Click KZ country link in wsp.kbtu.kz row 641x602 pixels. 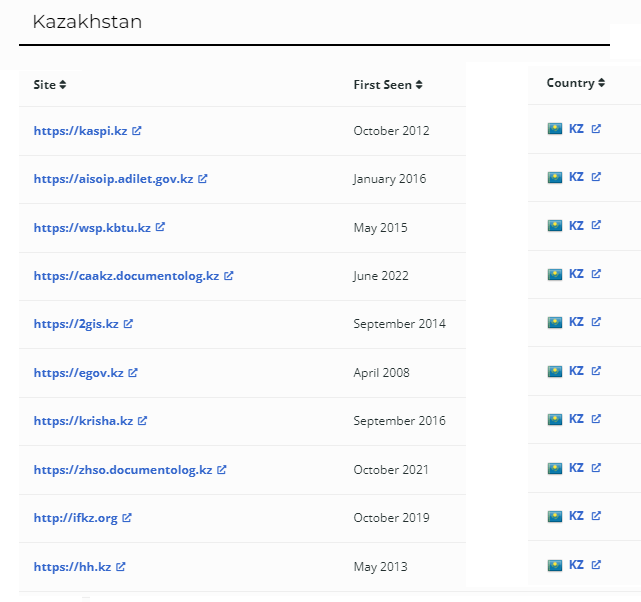click(x=576, y=226)
